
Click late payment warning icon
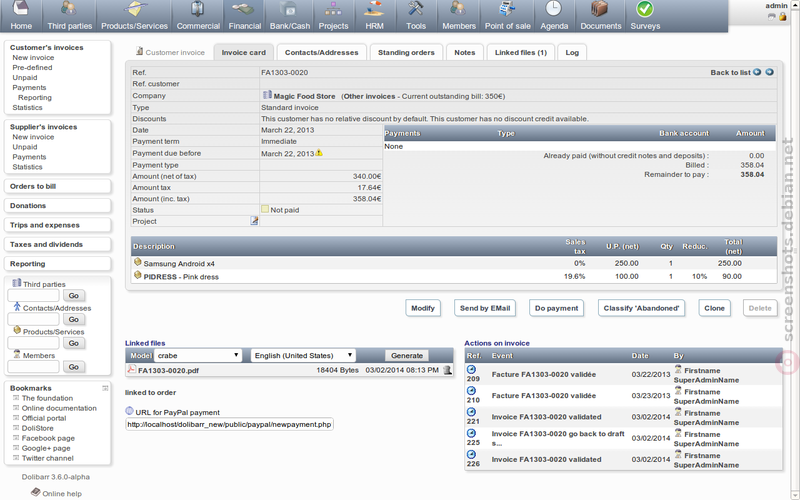[319, 153]
